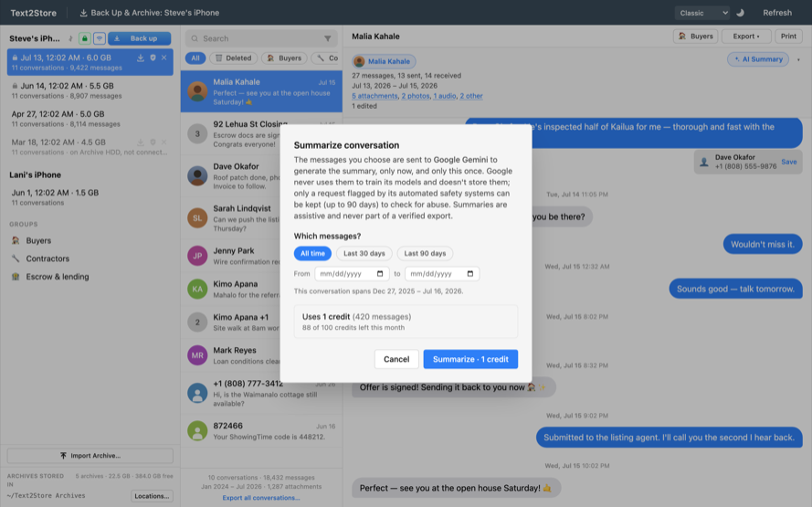Open Back Up & Archive: Steve's iPhone

click(149, 13)
